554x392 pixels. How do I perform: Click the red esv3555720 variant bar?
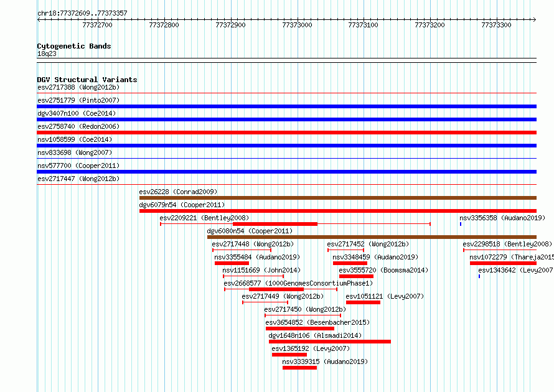pos(356,276)
